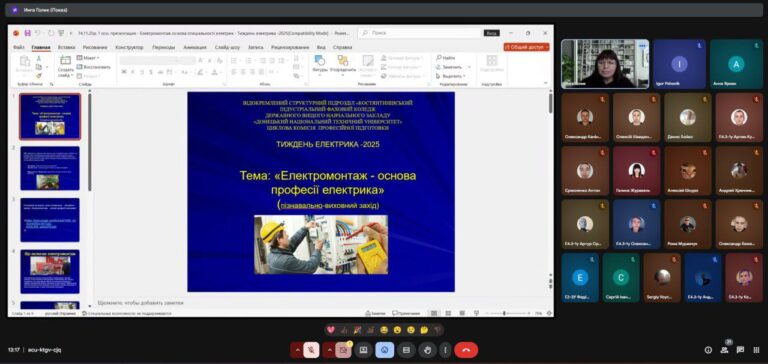Switch to the Анимация ribbon tab

tap(194, 48)
